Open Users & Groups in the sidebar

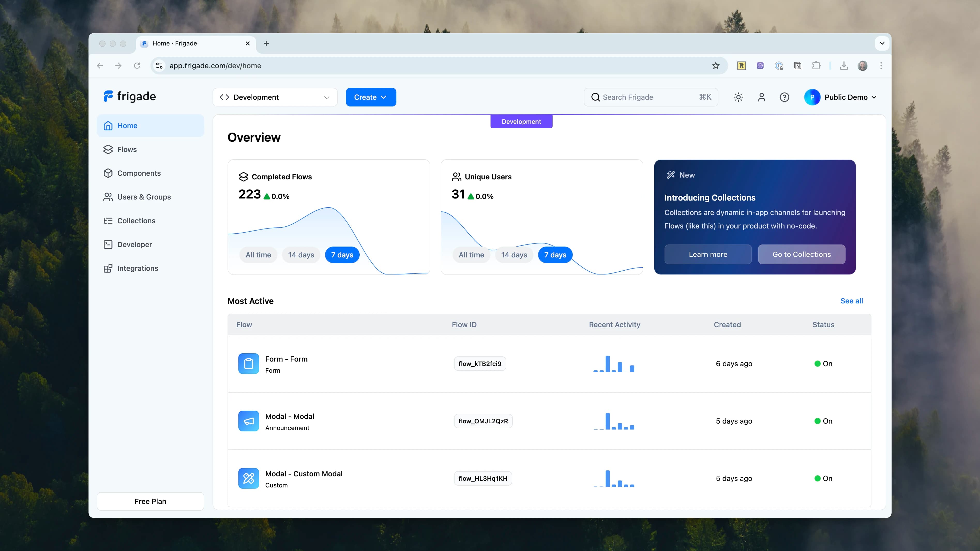tap(150, 197)
